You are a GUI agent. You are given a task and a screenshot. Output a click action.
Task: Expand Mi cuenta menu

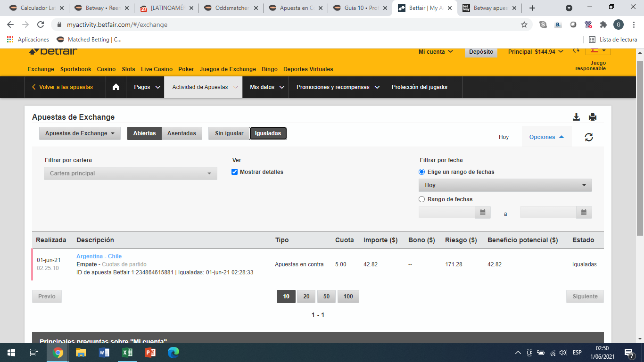tap(436, 52)
